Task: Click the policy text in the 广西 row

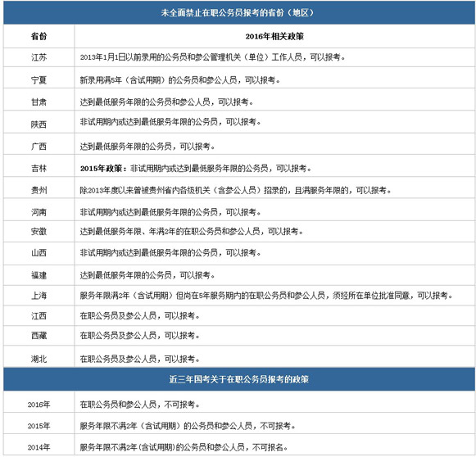Action: tap(147, 147)
